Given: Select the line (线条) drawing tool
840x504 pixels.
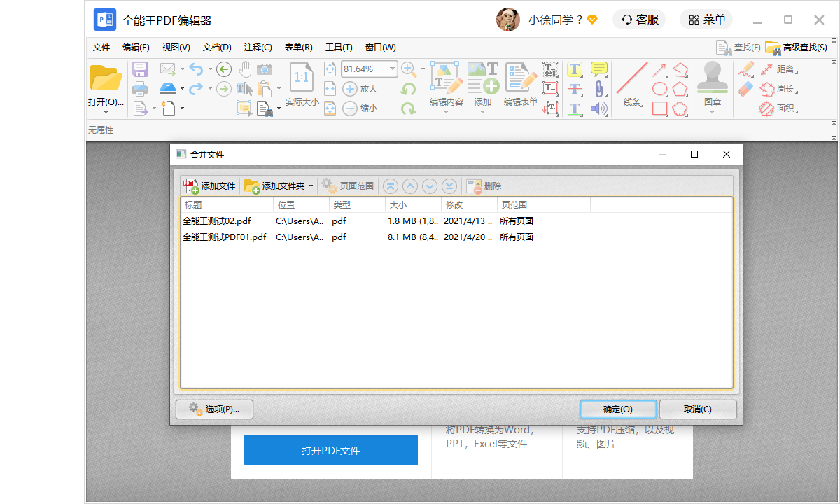Looking at the screenshot, I should (632, 78).
